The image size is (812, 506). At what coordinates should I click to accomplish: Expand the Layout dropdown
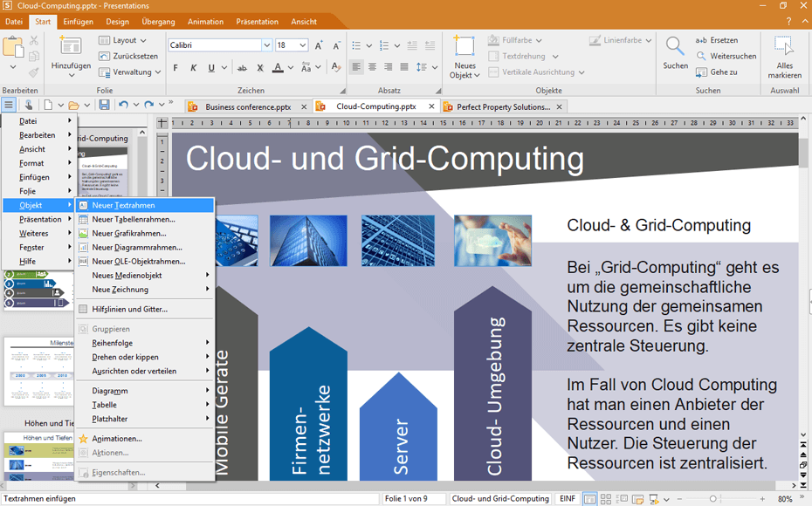tap(143, 40)
